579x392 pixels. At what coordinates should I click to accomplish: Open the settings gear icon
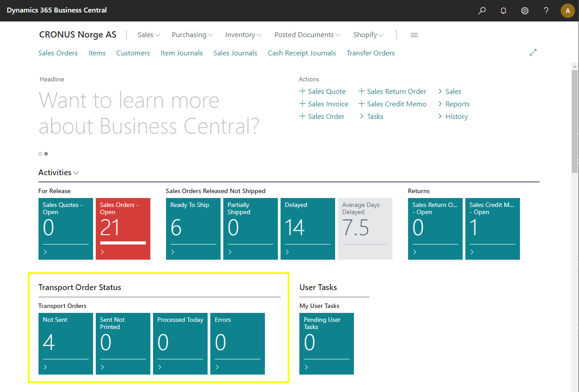coord(525,11)
